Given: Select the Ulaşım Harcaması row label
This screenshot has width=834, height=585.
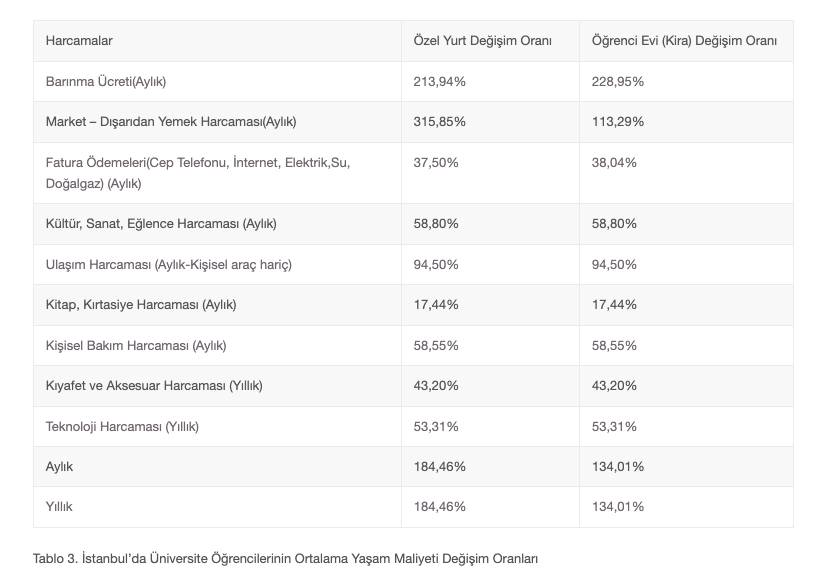Looking at the screenshot, I should click(x=169, y=265).
